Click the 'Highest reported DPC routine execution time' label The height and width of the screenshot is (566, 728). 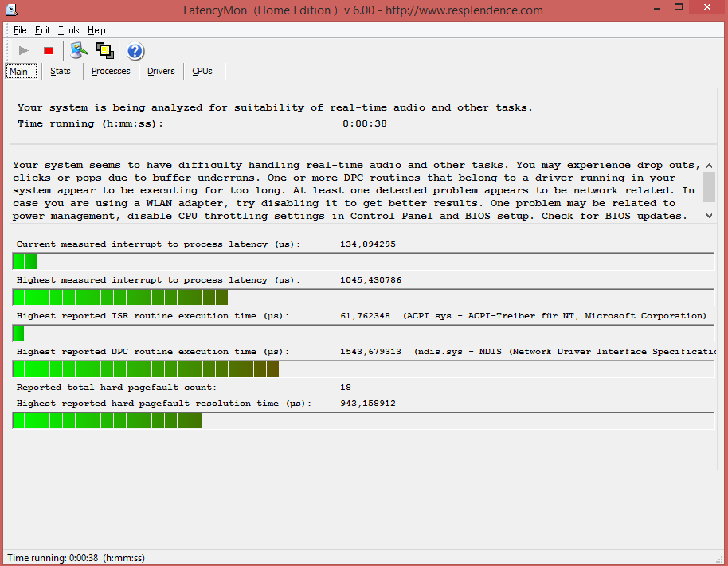click(153, 352)
